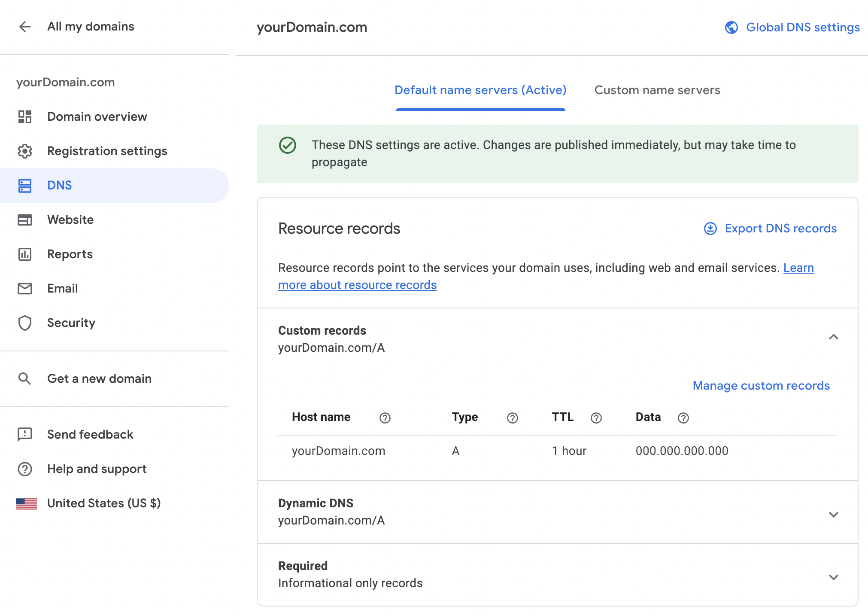This screenshot has height=616, width=868.
Task: Select DNS in the sidebar
Action: point(115,186)
